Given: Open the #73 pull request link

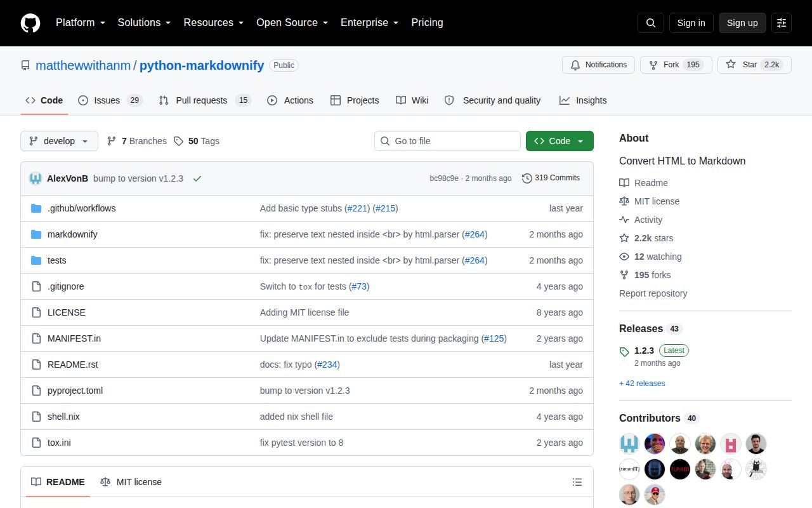Looking at the screenshot, I should click(359, 286).
